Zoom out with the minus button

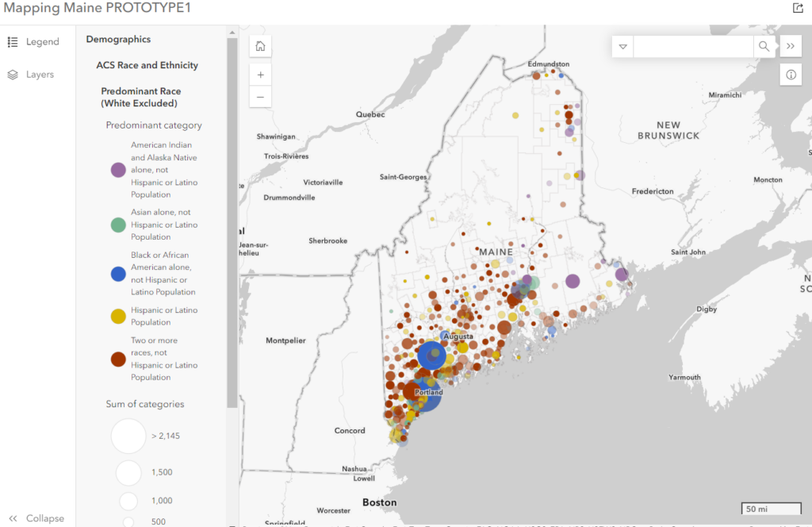click(260, 97)
